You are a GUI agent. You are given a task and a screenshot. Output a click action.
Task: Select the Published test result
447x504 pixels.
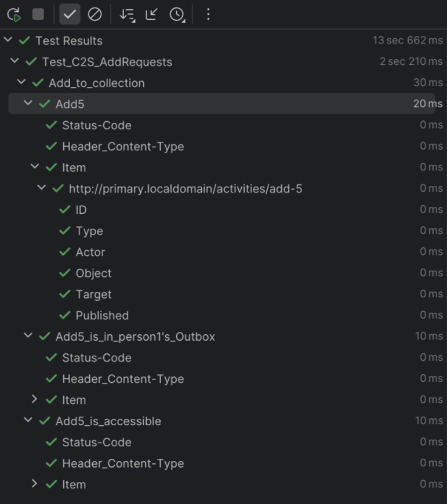(x=102, y=316)
